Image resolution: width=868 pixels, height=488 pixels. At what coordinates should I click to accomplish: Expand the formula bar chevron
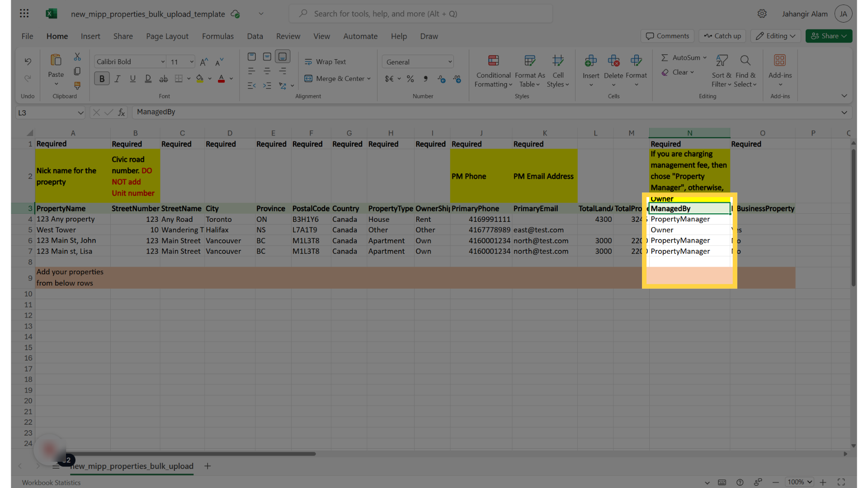tap(844, 113)
